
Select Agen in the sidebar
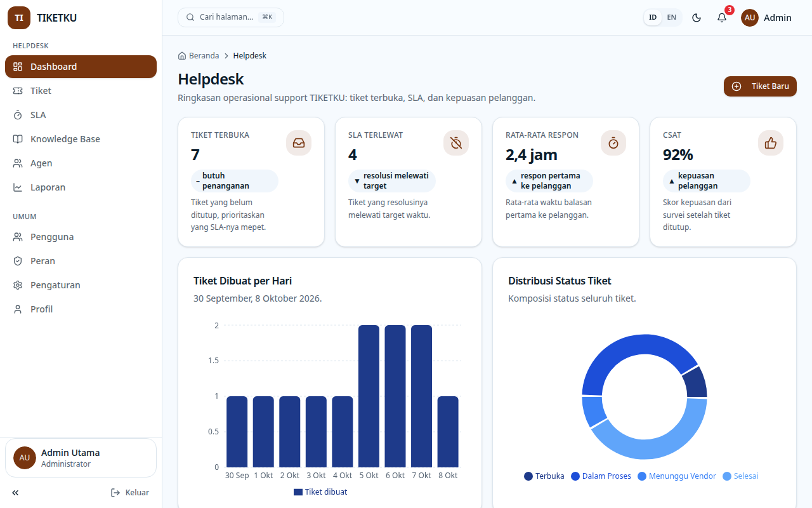pyautogui.click(x=81, y=163)
